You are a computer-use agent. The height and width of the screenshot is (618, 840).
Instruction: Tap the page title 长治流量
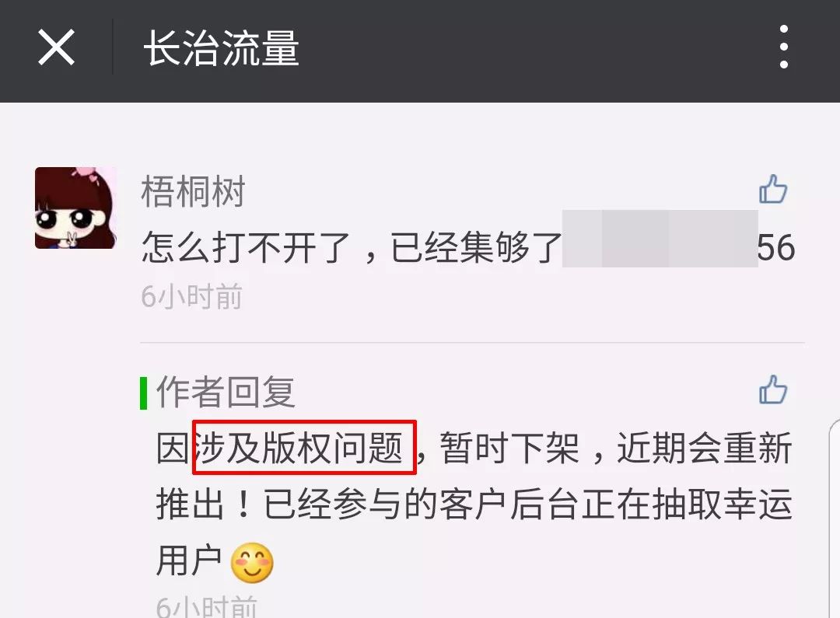tap(221, 47)
